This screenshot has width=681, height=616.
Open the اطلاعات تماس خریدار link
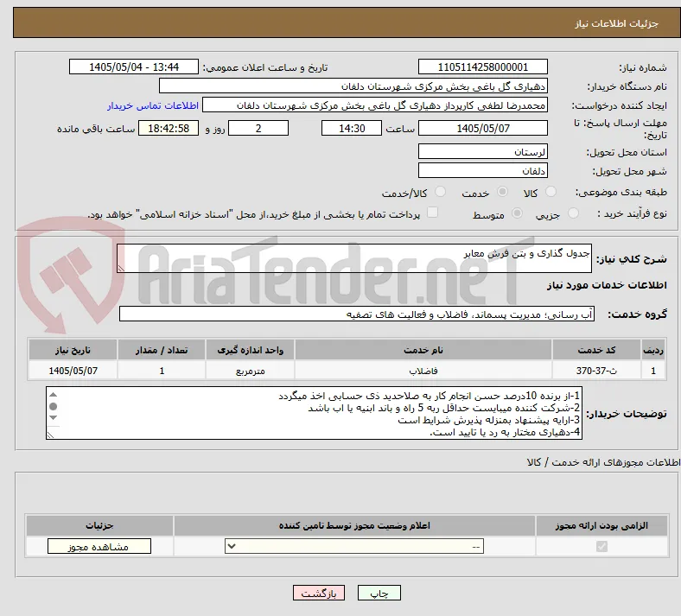[x=153, y=105]
